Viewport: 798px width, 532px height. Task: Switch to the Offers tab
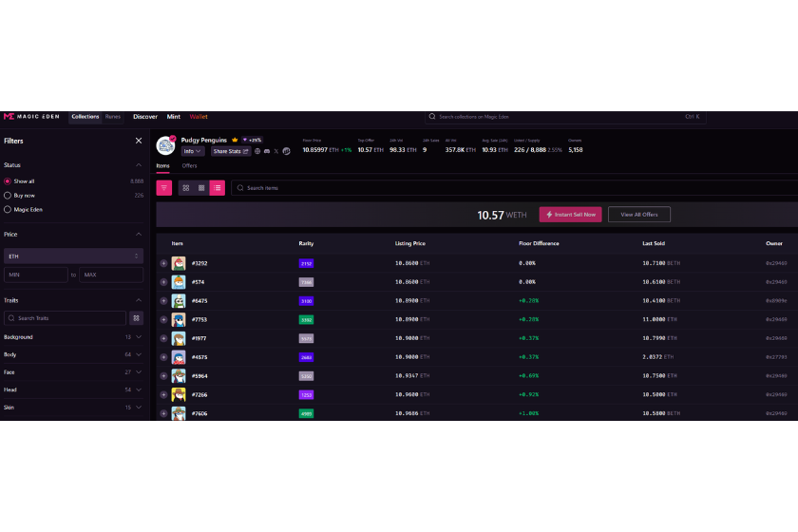click(x=189, y=166)
